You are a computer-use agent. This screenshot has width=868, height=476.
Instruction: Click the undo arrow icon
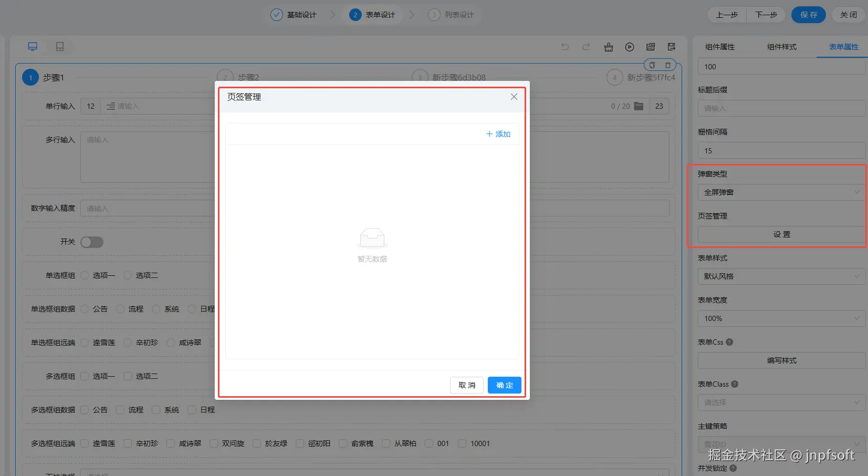coord(565,47)
